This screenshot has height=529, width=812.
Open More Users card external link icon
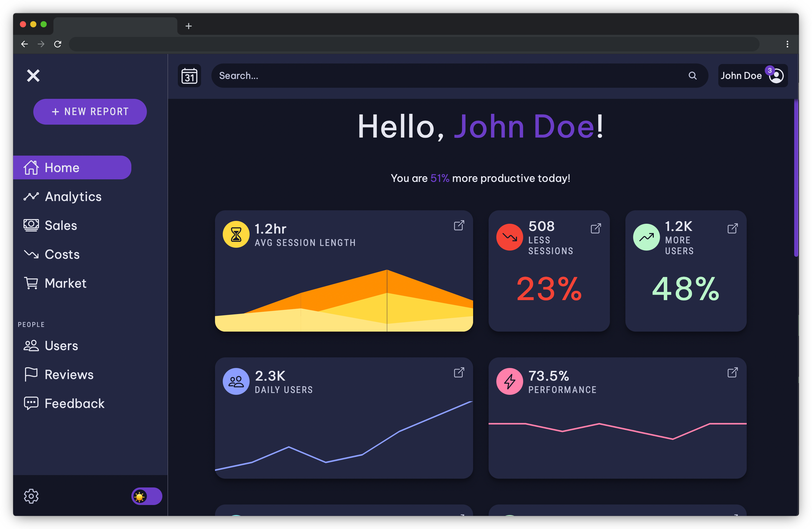733,228
